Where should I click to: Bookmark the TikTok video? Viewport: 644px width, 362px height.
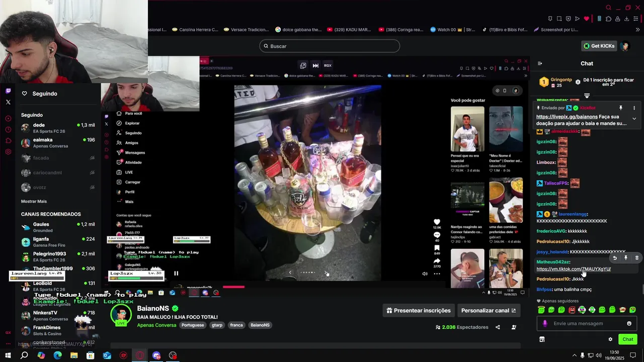[437, 248]
